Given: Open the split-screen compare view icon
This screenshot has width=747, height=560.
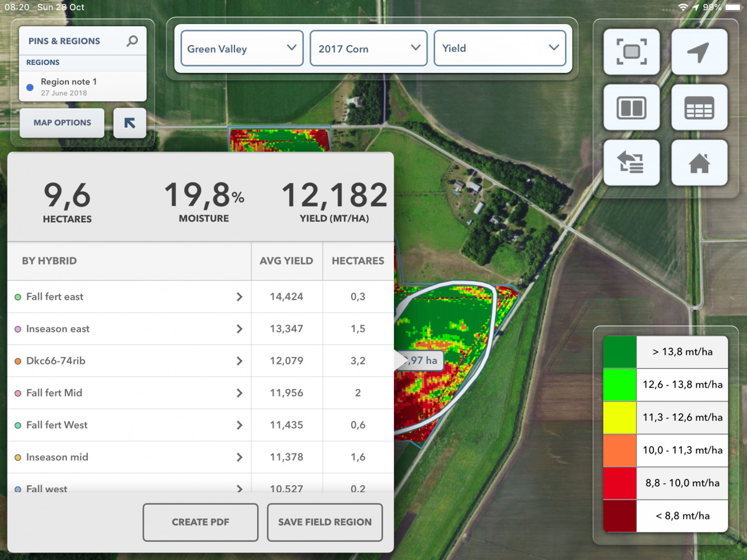Looking at the screenshot, I should click(632, 107).
